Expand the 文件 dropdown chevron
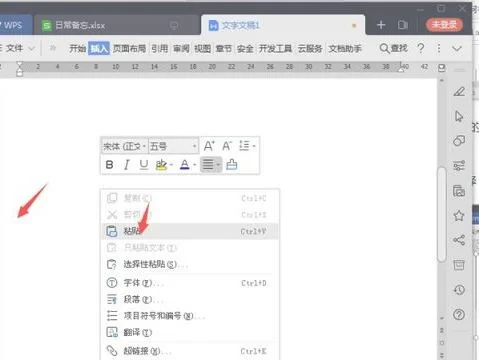The height and width of the screenshot is (360, 479). pyautogui.click(x=31, y=49)
